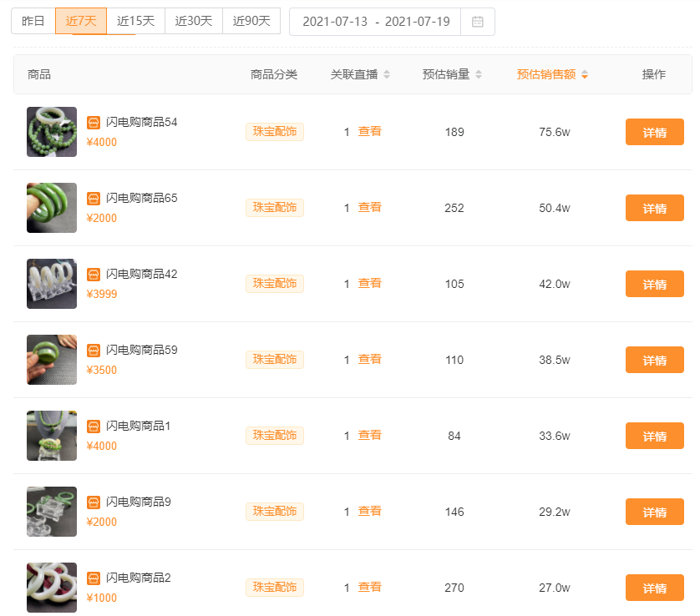Open 详情 for 闪电购商品9
The height and width of the screenshot is (616, 700).
pos(654,512)
